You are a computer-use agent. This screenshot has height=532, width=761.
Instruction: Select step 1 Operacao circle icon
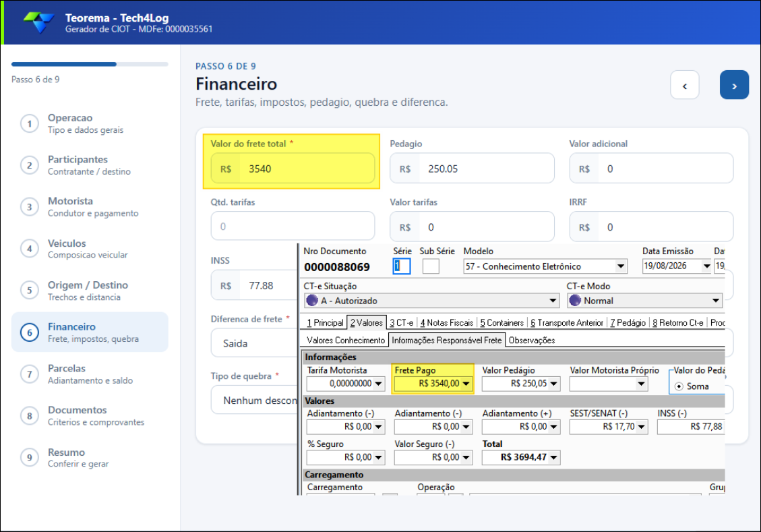pos(30,123)
